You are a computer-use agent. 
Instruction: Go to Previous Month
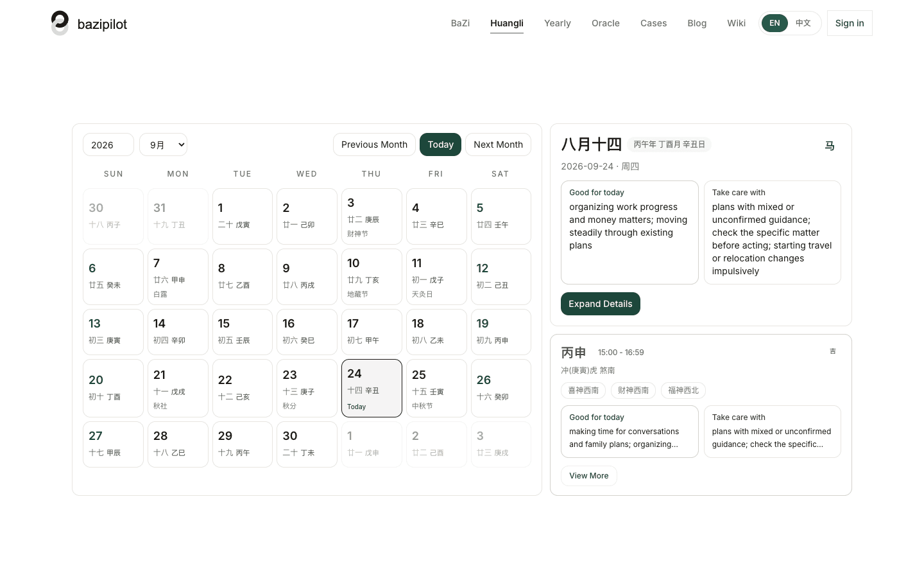point(374,144)
